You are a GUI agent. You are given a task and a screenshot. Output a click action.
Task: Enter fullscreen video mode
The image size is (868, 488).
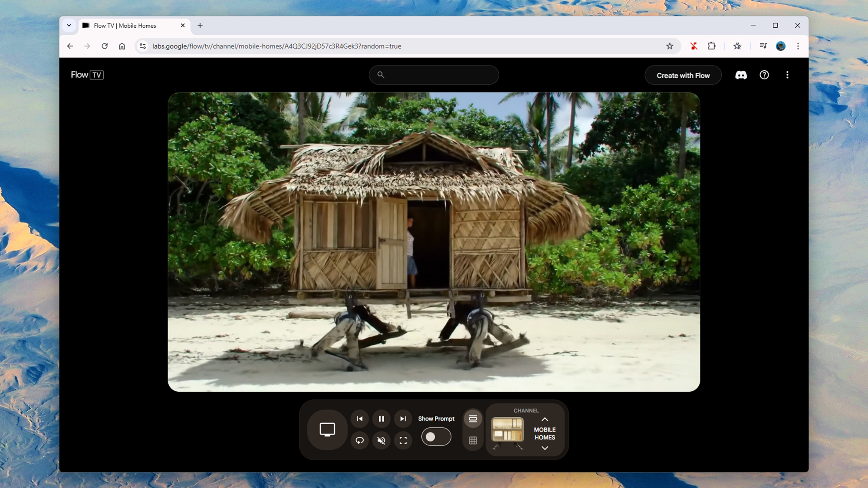[x=403, y=440]
